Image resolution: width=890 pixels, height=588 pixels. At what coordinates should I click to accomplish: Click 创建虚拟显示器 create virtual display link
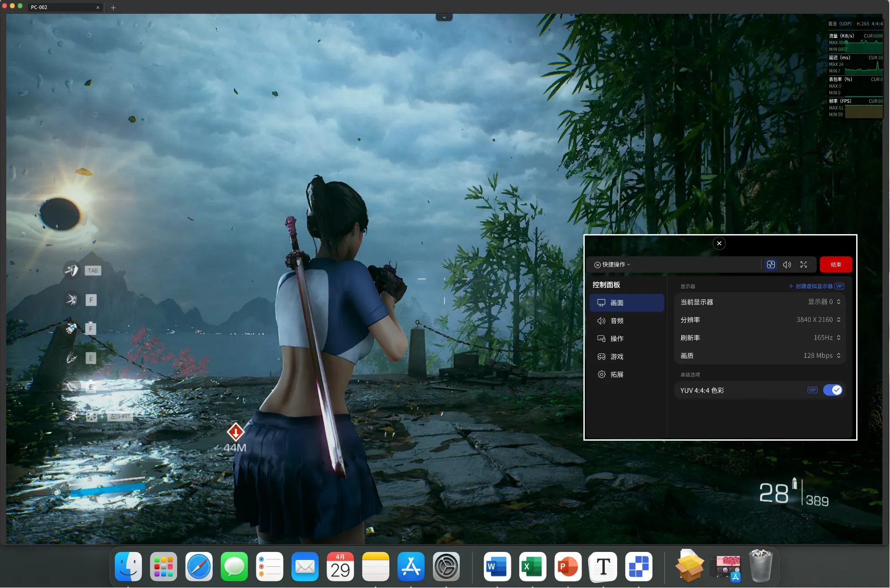pos(816,286)
